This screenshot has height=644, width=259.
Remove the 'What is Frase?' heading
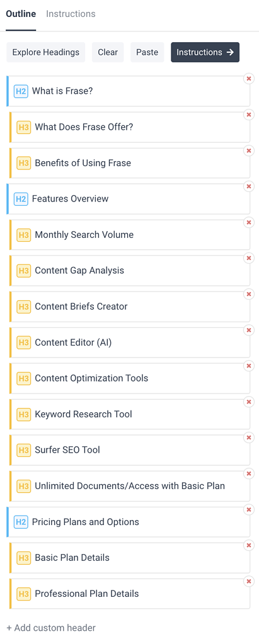[x=248, y=79]
